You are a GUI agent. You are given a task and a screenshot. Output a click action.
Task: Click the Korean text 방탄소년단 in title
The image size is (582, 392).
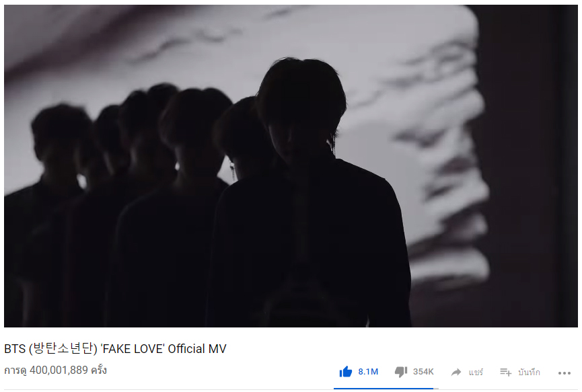[63, 348]
